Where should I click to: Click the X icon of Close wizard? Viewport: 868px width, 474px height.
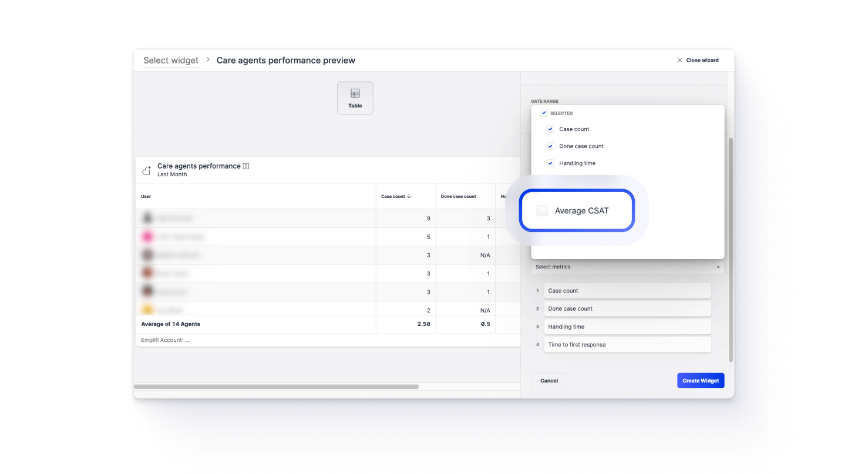(679, 60)
